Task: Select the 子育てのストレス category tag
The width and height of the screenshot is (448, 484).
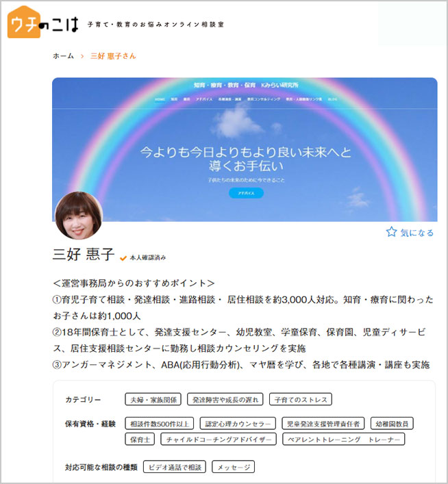Action: pos(301,399)
